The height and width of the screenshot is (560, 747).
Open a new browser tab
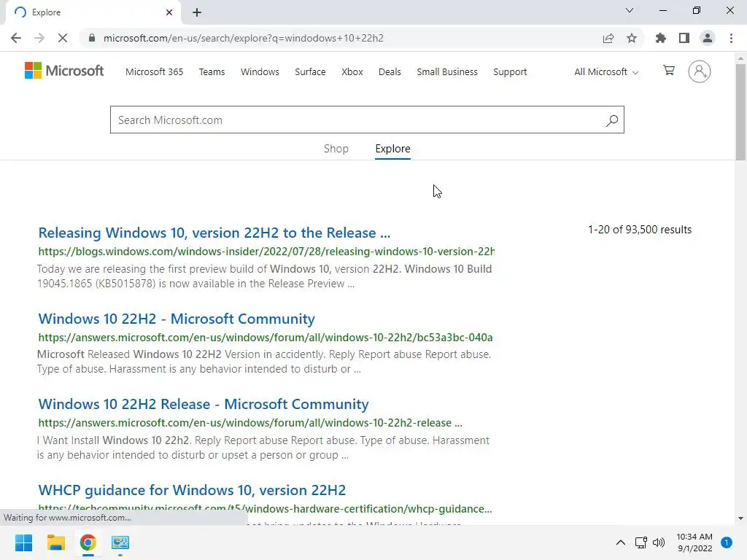click(x=197, y=12)
